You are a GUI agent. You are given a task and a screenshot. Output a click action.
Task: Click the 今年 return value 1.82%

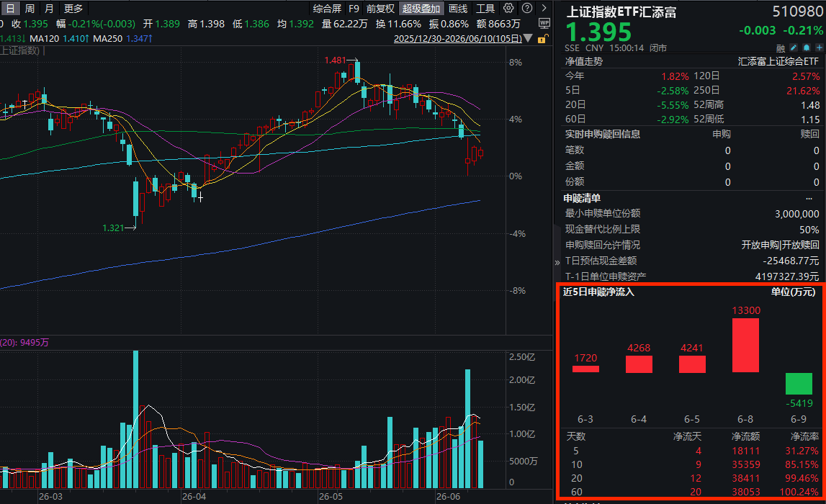click(675, 76)
